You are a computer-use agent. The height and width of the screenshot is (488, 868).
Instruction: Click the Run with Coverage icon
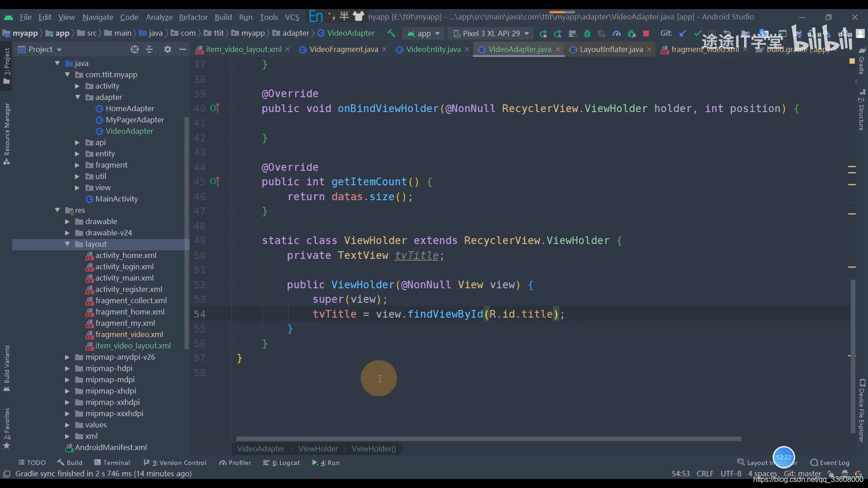point(601,33)
